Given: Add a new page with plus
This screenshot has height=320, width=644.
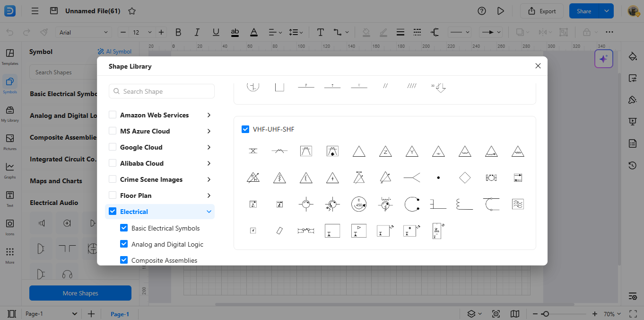Looking at the screenshot, I should tap(91, 314).
